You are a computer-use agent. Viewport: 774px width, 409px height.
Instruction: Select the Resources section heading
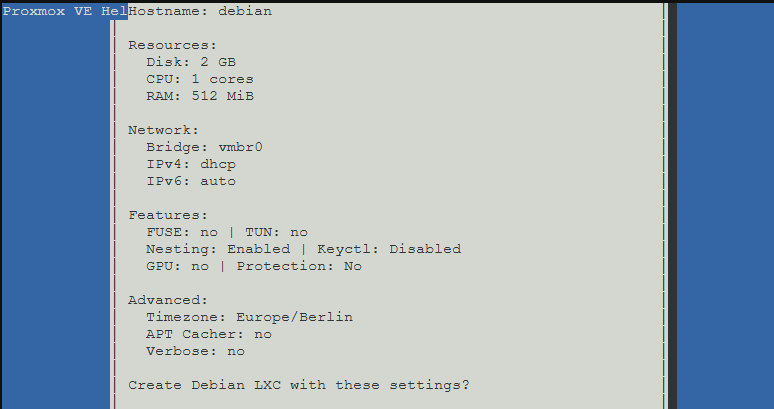(172, 45)
